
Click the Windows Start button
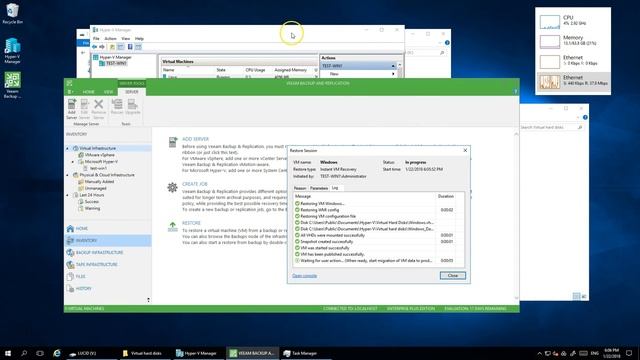pos(7,353)
